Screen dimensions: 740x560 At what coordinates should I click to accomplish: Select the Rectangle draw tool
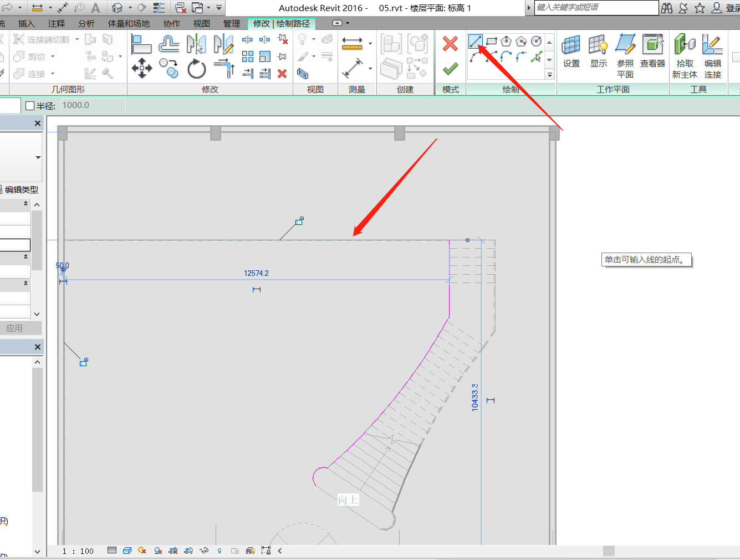click(491, 42)
